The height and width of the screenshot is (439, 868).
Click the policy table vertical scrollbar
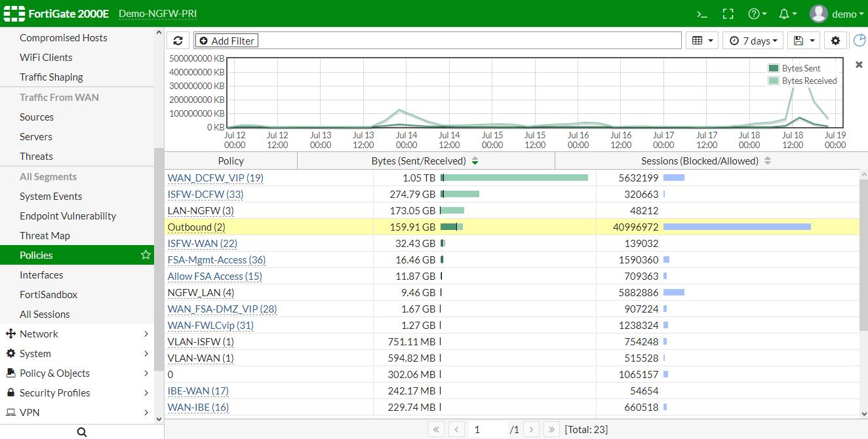coord(863,256)
